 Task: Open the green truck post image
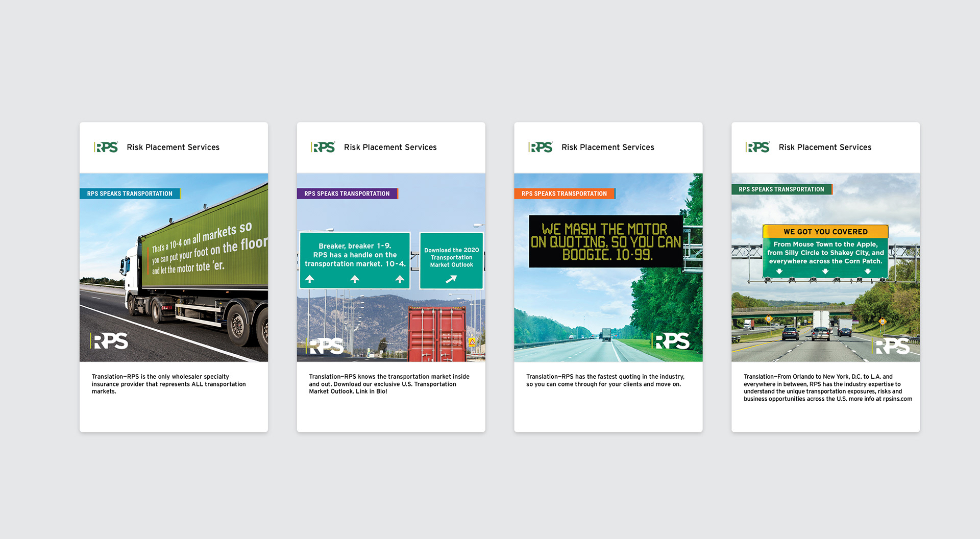point(174,267)
